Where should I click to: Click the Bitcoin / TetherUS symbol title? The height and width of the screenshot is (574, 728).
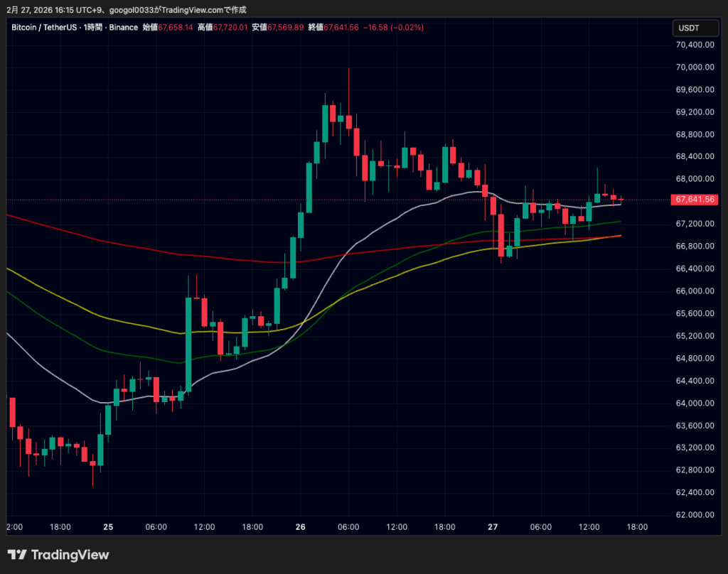point(41,27)
